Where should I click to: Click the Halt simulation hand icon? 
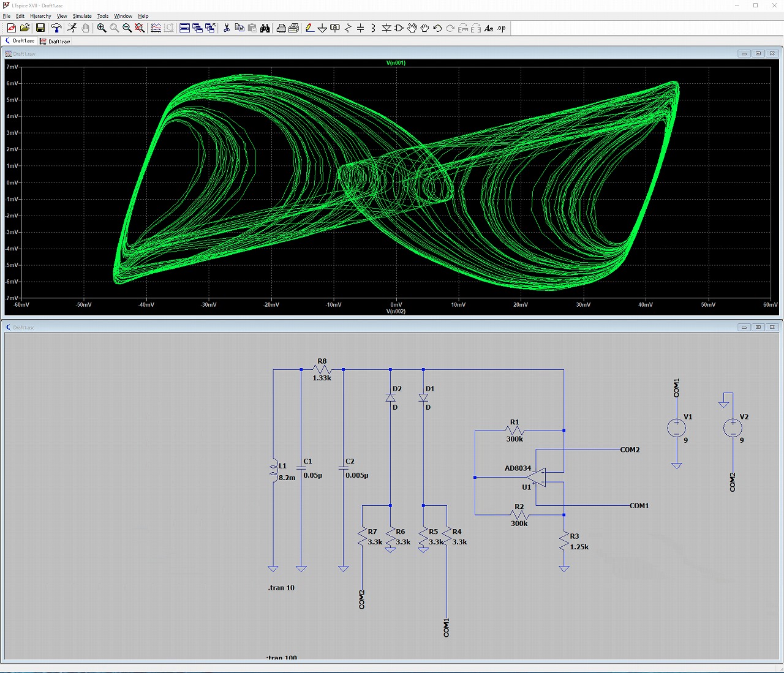(x=85, y=28)
